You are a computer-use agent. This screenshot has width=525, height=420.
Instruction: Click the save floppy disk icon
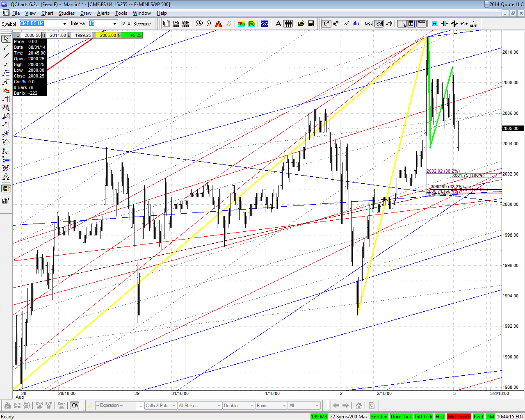311,24
